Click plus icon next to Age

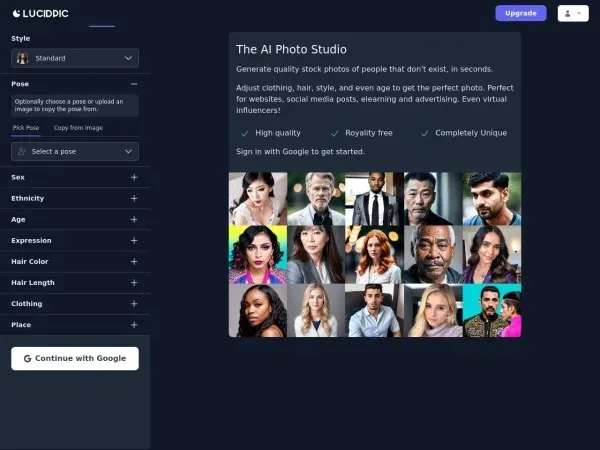pos(134,219)
